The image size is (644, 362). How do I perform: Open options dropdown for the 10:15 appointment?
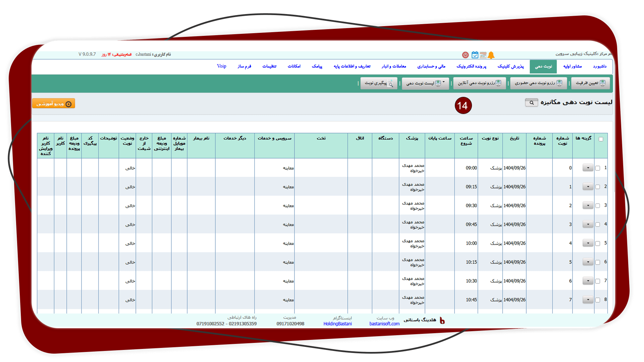(588, 262)
